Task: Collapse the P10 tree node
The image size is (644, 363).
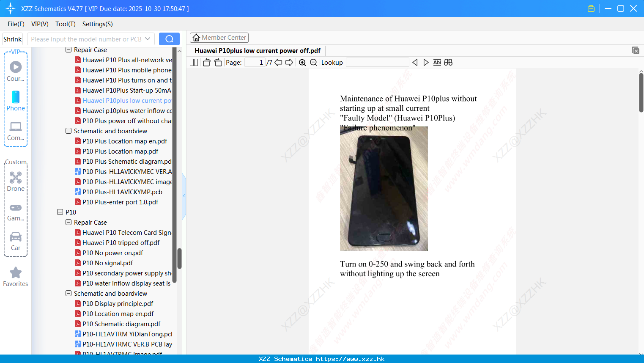Action: (x=60, y=212)
